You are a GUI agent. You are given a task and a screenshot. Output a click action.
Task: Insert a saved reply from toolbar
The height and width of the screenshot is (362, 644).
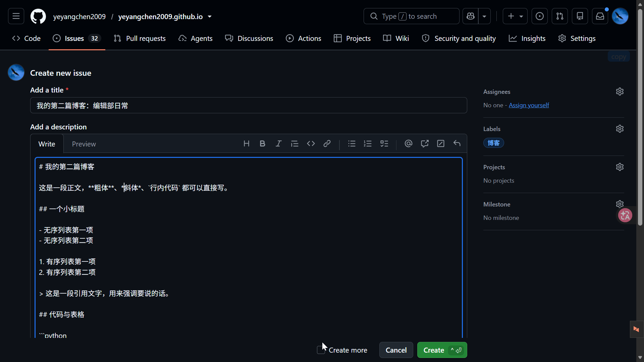pos(457,144)
